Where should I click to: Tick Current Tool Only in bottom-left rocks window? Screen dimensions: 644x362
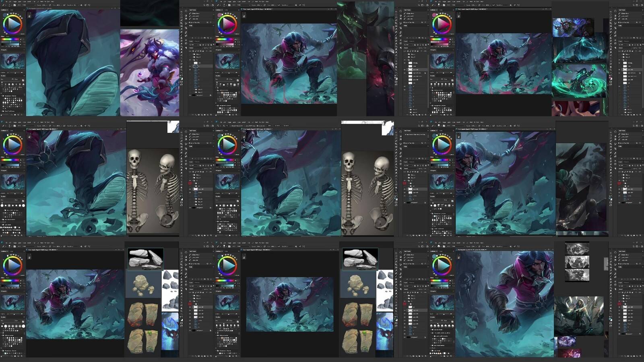(x=190, y=264)
